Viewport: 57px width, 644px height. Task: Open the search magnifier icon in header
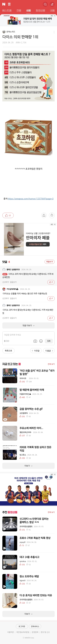pos(45,4)
